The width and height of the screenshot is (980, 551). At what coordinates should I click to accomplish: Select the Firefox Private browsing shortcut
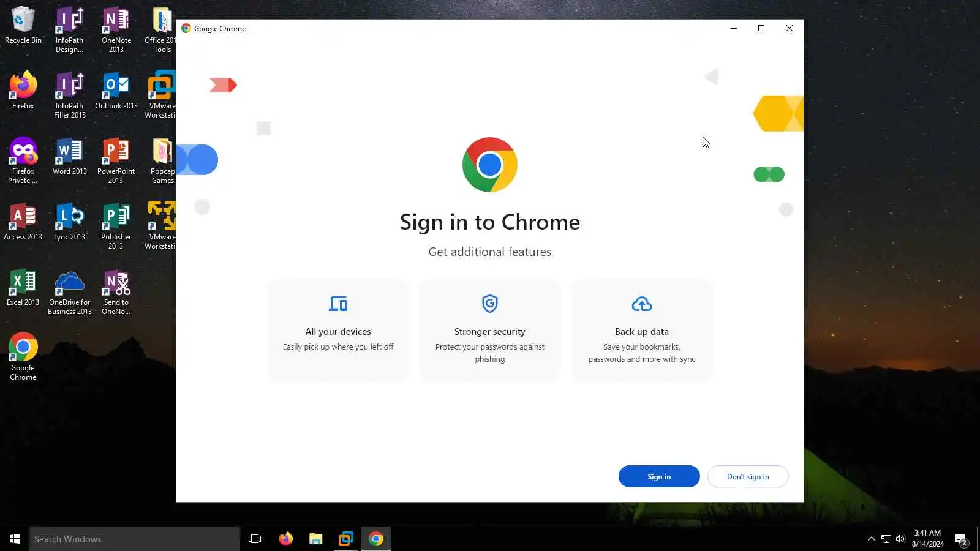click(23, 160)
